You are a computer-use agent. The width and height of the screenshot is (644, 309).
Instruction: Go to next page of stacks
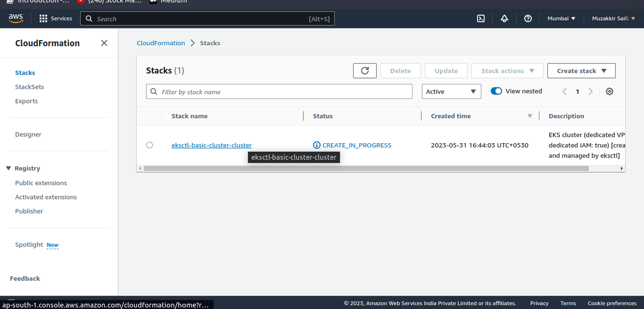(591, 91)
